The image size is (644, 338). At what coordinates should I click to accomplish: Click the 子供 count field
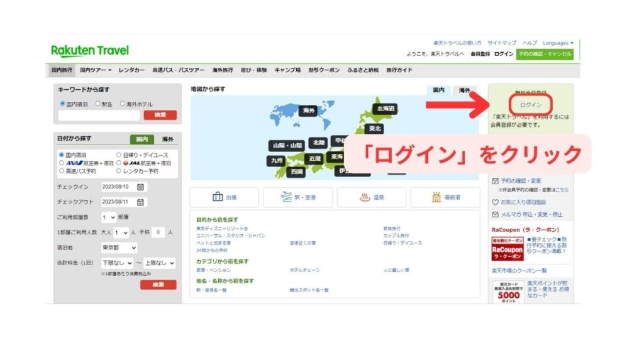[158, 232]
